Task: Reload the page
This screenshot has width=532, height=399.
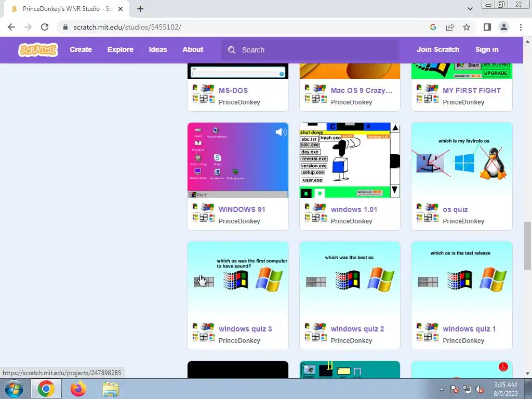Action: point(45,27)
